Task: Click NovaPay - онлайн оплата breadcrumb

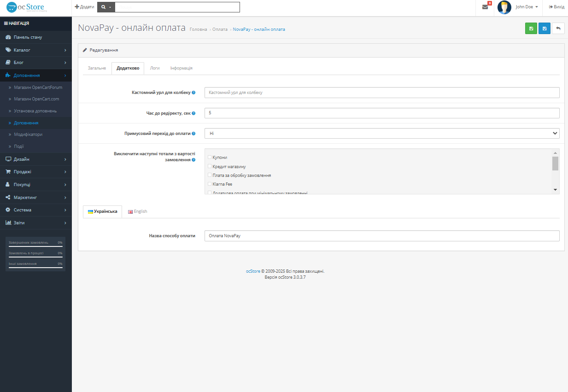Action: tap(259, 29)
